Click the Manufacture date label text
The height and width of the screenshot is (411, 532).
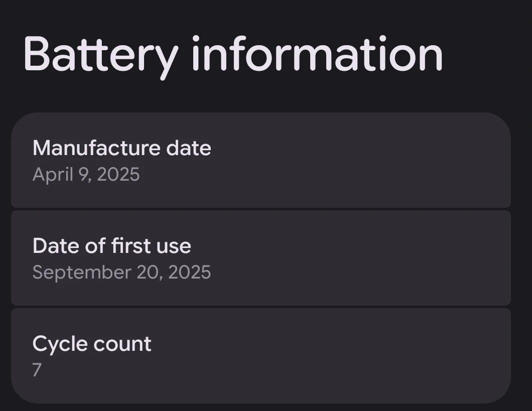(x=122, y=148)
